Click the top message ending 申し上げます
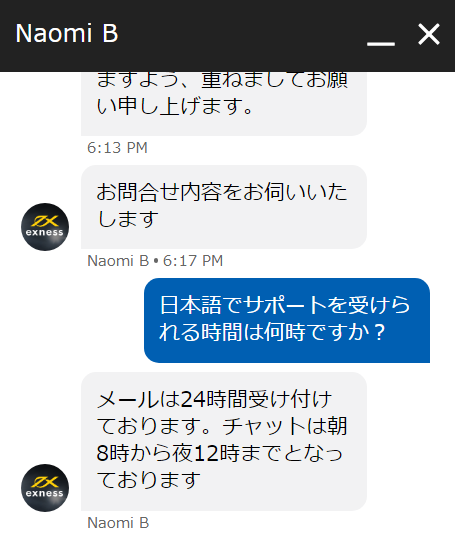 coord(224,104)
